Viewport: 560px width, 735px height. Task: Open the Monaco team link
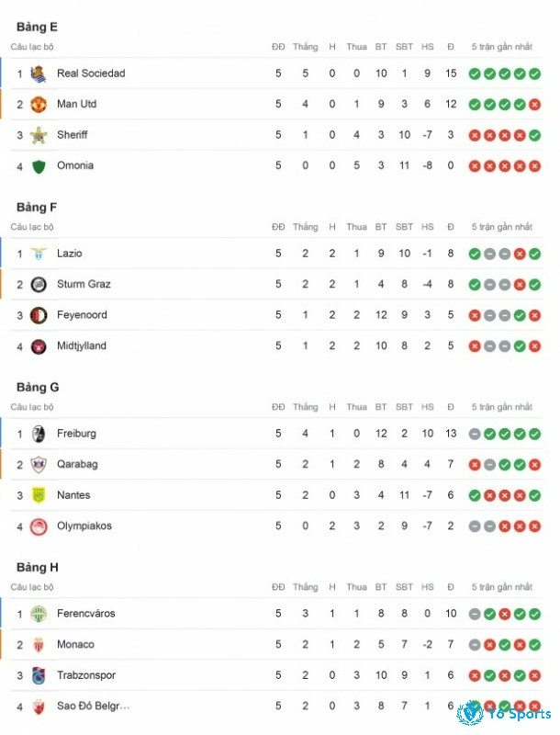[75, 645]
